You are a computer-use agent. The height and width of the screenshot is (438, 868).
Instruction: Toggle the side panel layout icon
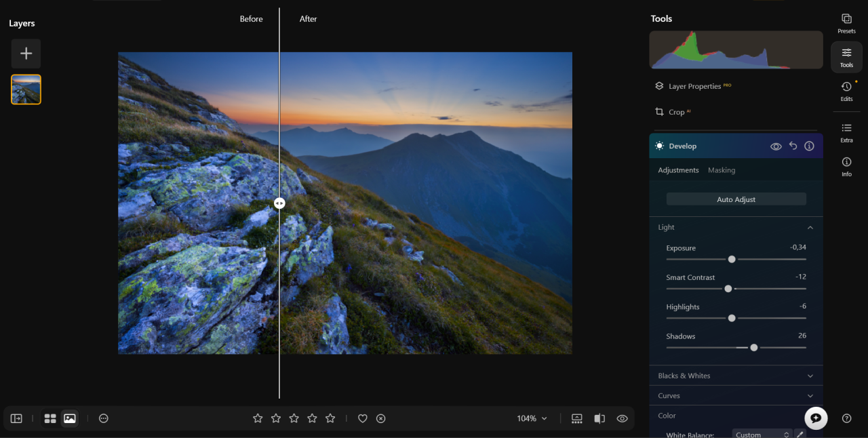point(16,418)
